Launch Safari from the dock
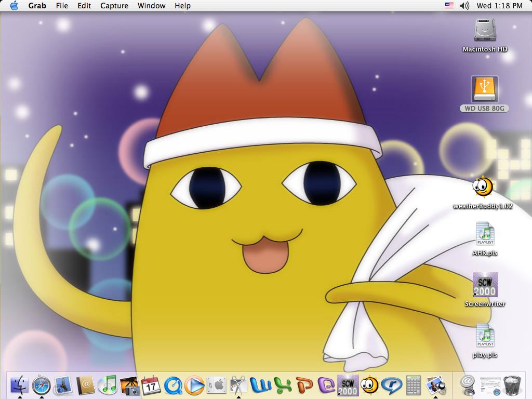 [x=42, y=385]
